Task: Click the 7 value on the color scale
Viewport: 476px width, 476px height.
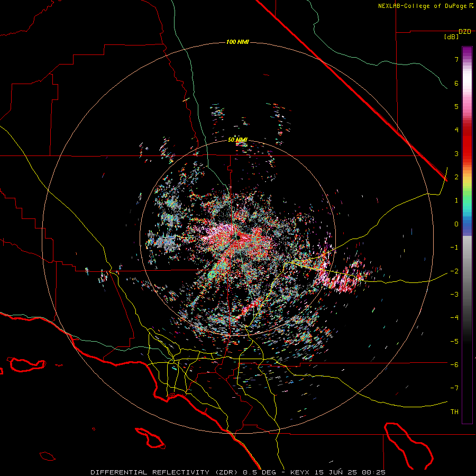Action: (456, 59)
